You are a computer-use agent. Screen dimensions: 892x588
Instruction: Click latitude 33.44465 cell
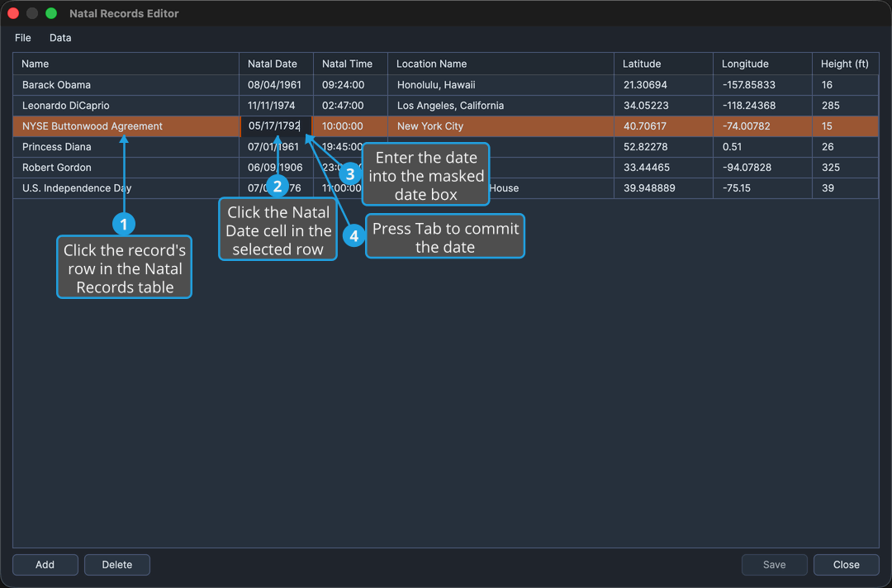663,167
